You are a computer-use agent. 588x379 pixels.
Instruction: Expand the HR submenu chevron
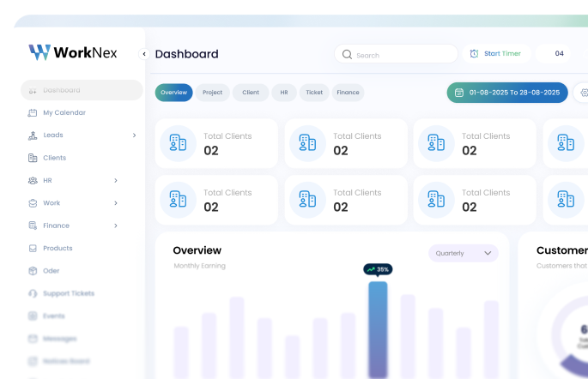(x=116, y=181)
